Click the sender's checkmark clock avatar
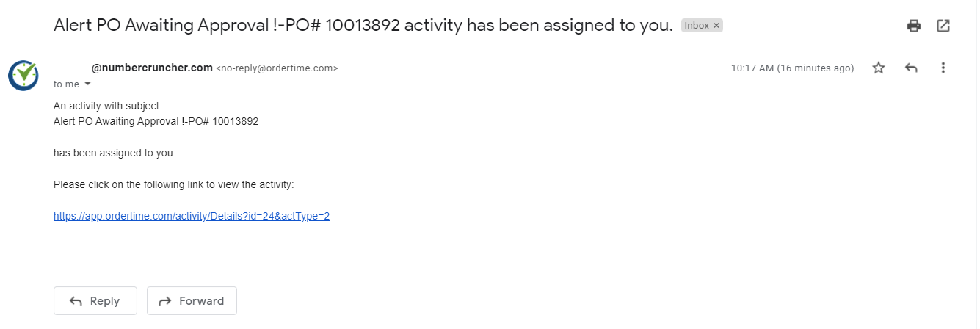Screen dimensions: 980x329 tap(23, 75)
